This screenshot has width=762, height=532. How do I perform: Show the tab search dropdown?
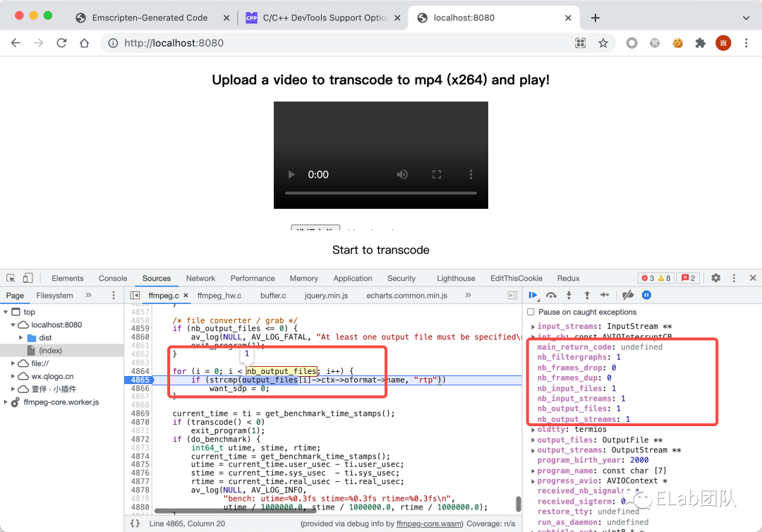click(746, 18)
